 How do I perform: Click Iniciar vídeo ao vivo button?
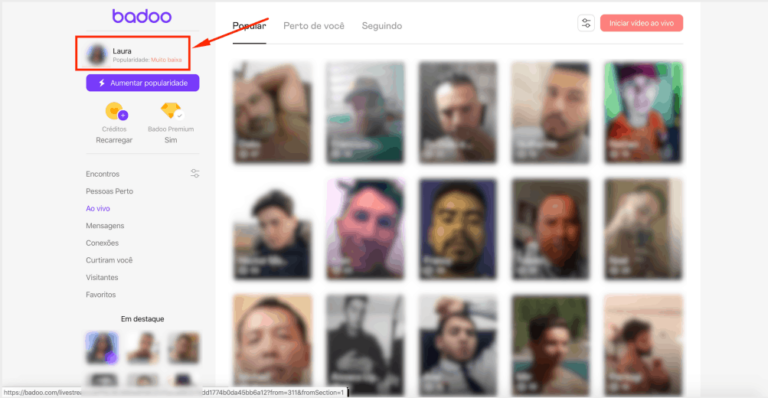(641, 23)
